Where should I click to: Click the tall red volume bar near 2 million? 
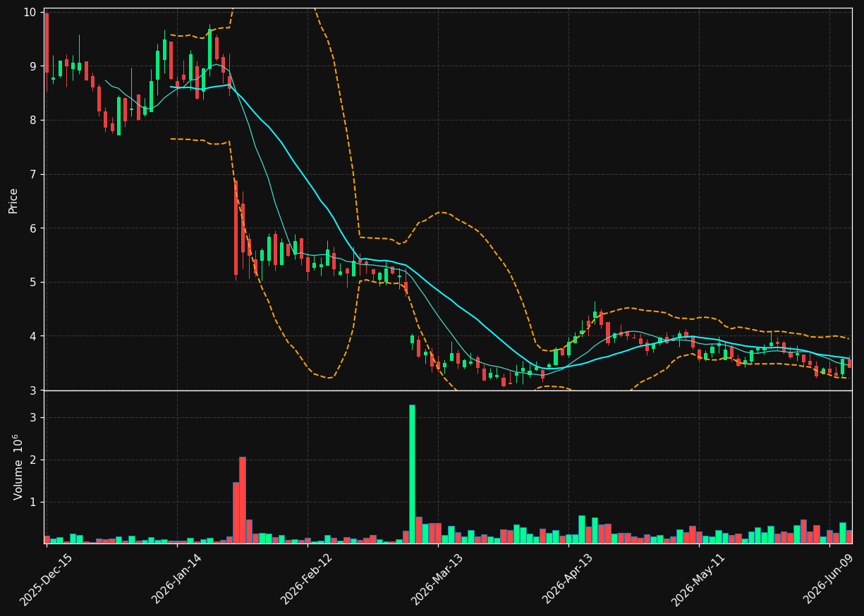(242, 500)
